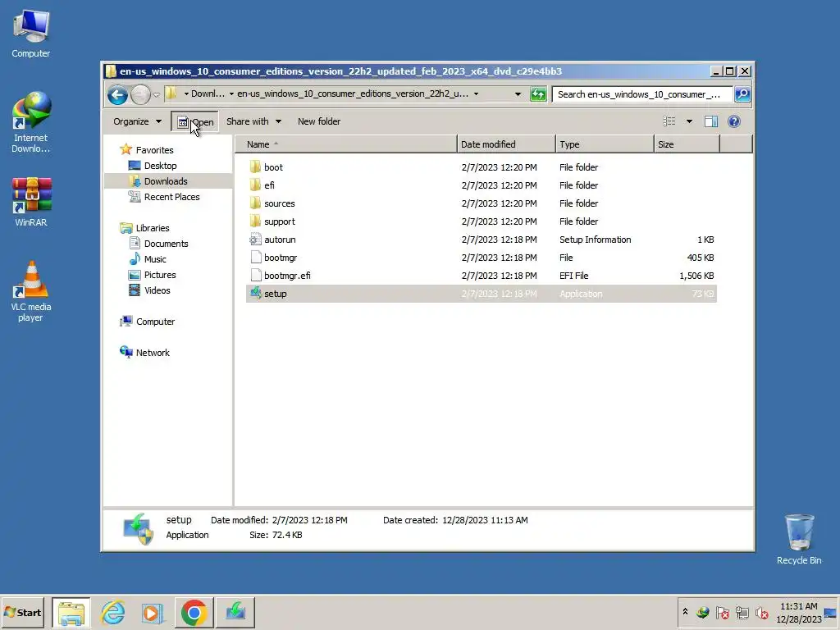Screen dimensions: 840x630
Task: Open the Organize dropdown menu
Action: click(x=137, y=121)
